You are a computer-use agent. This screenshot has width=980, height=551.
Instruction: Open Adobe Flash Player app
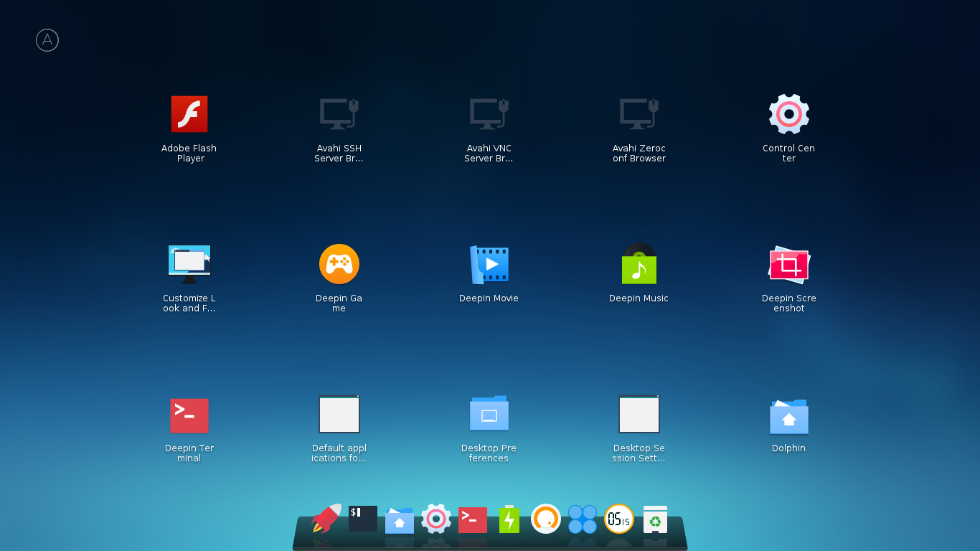tap(189, 114)
